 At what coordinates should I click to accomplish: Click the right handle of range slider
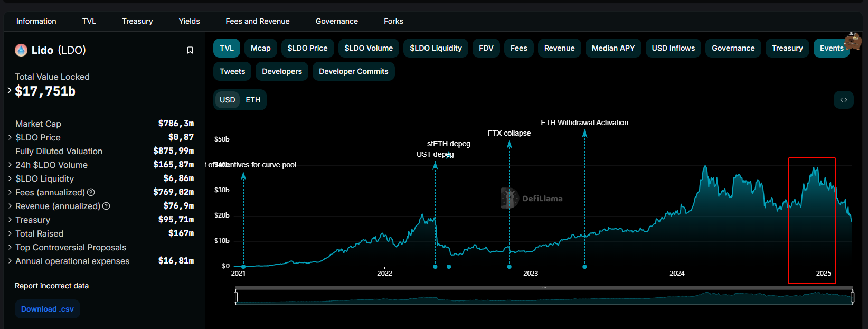[853, 297]
